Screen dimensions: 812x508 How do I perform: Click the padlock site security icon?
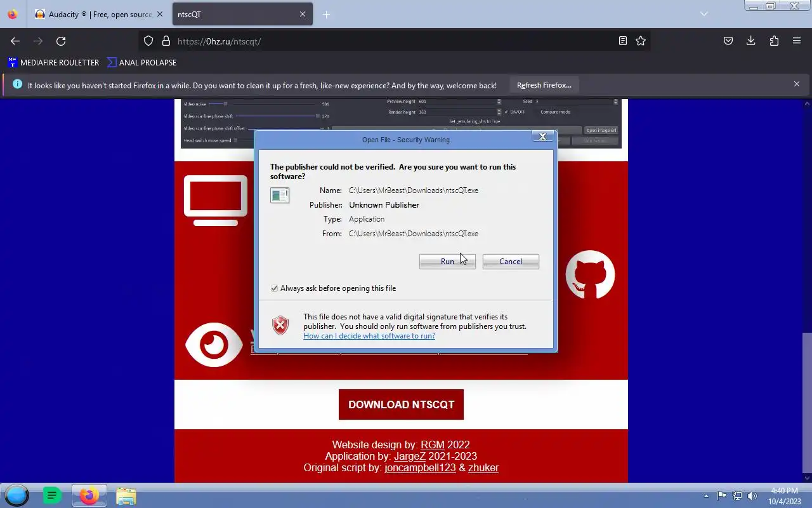click(x=166, y=41)
